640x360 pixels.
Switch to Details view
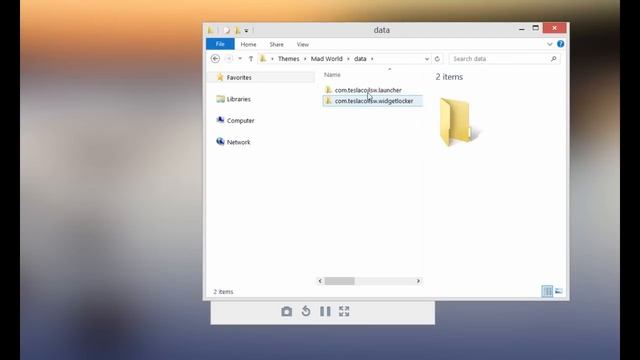(547, 291)
